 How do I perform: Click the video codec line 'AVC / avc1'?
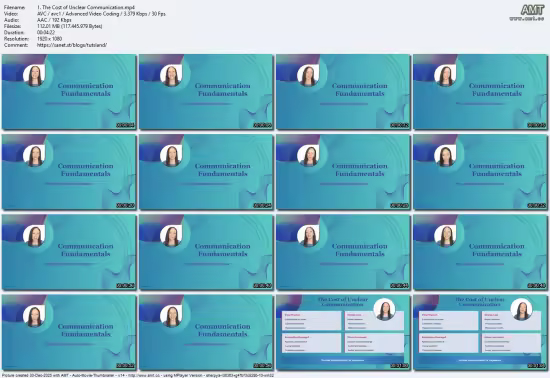101,14
